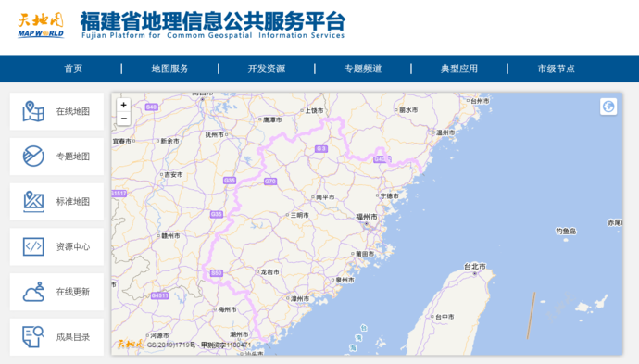The image size is (639, 364).
Task: Open the 专题地图 link
Action: [73, 157]
